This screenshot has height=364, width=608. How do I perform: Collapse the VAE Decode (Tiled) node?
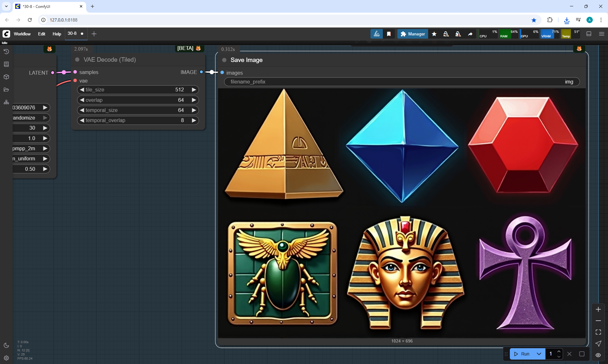tap(77, 60)
